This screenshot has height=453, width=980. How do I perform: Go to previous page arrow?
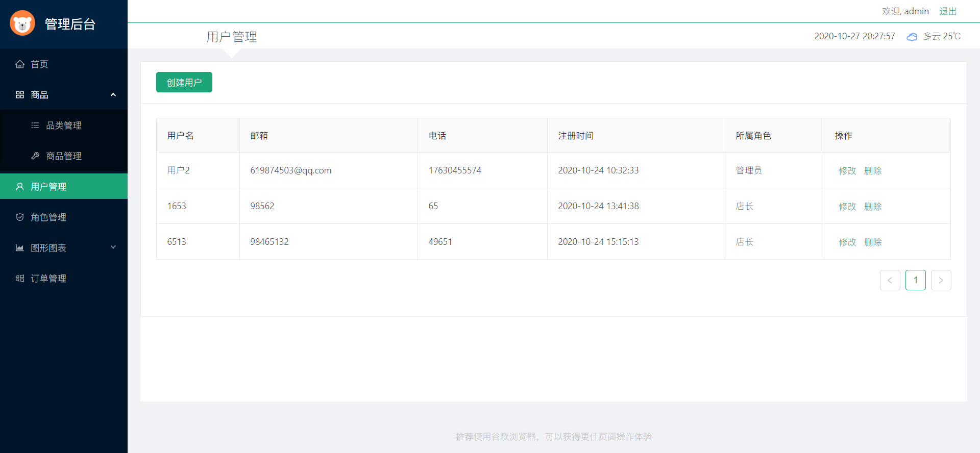(x=890, y=280)
